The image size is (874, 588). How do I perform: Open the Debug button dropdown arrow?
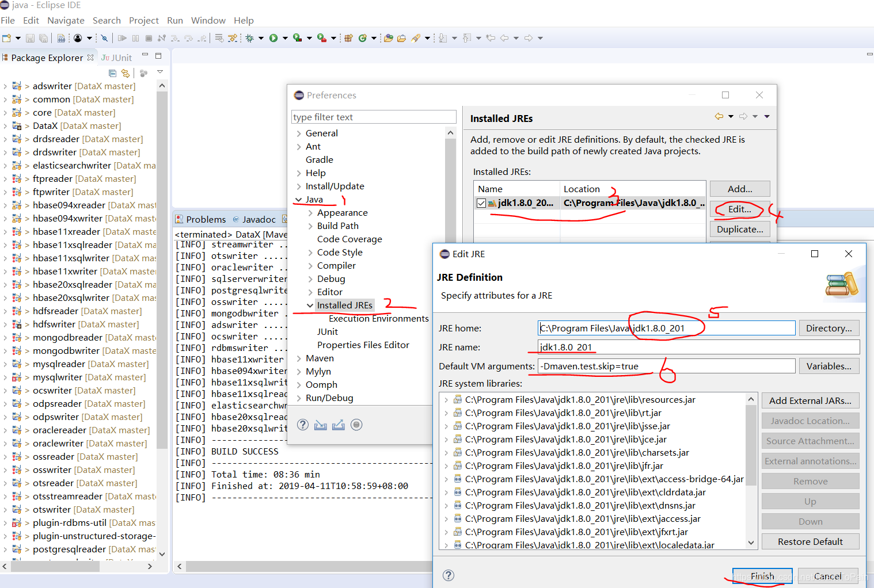pyautogui.click(x=261, y=38)
